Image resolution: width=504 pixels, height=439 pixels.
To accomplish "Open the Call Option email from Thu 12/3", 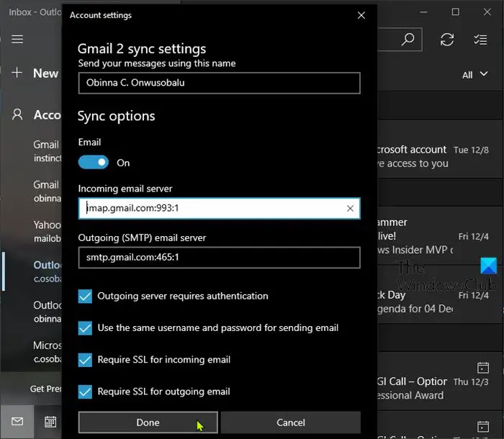I will click(x=441, y=382).
